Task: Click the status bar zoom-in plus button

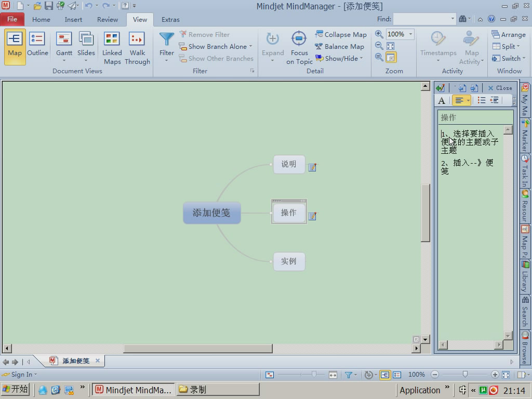Action: [495, 375]
